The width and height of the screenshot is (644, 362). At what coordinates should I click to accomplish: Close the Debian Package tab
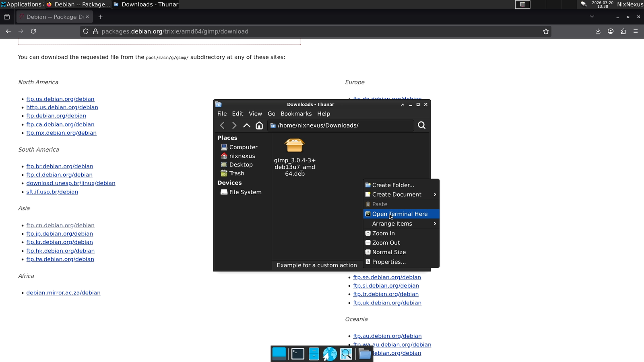click(87, 17)
